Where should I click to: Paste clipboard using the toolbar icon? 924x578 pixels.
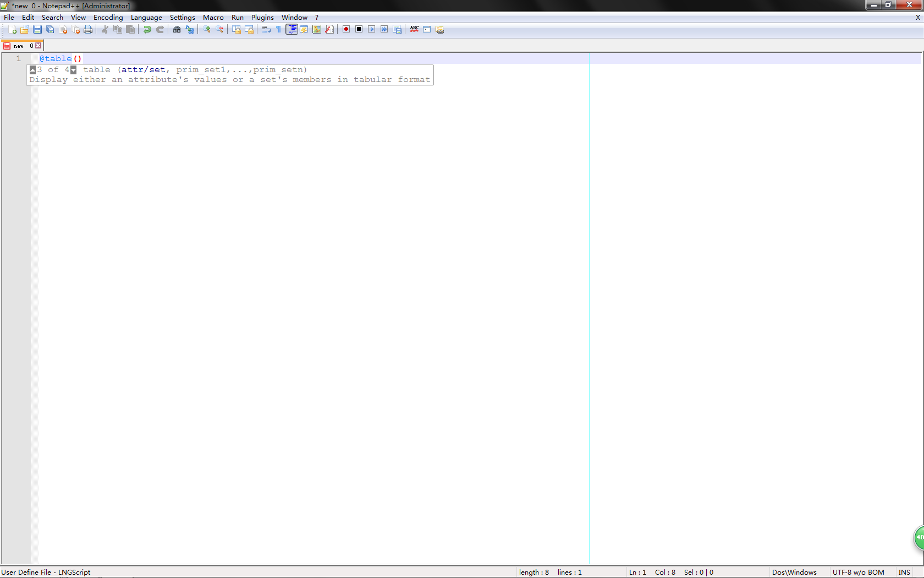(130, 29)
